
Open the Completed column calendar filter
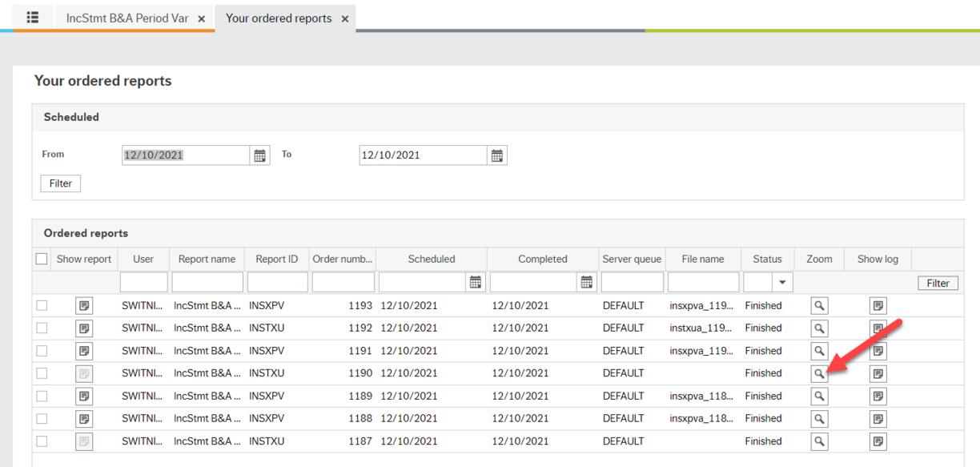coord(585,282)
